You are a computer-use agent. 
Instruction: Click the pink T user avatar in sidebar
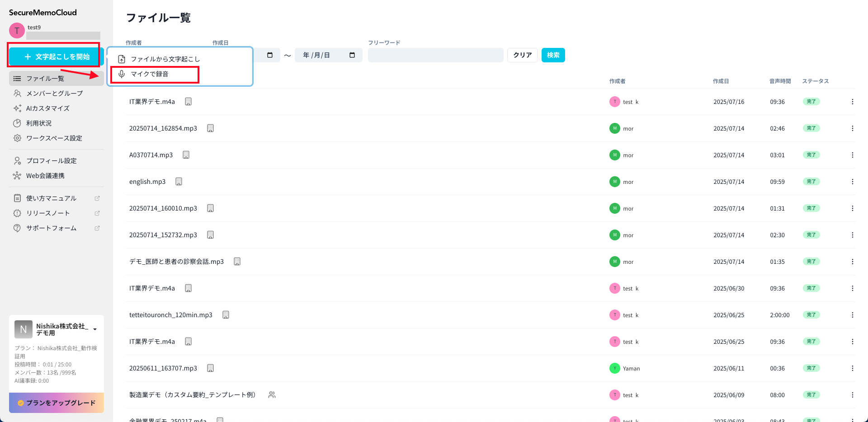pos(17,31)
